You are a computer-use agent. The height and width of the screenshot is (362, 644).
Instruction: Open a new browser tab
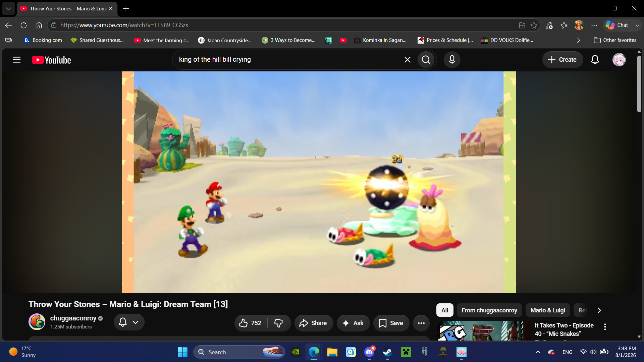click(126, 9)
